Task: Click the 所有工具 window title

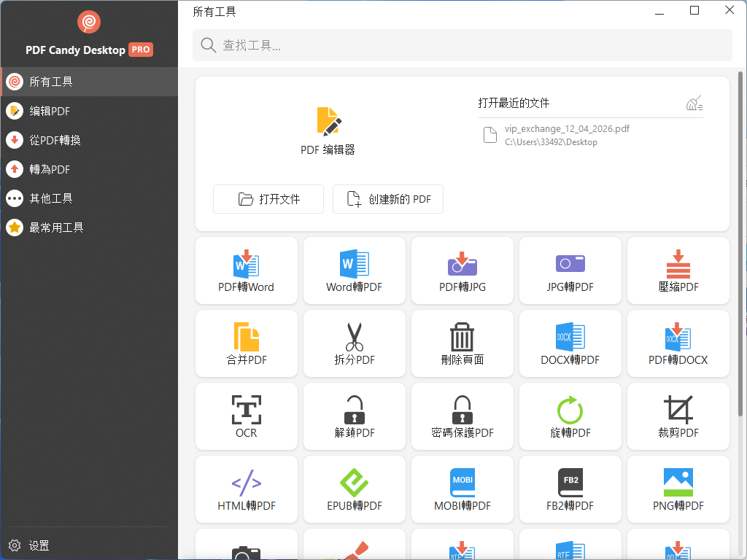Action: coord(214,12)
